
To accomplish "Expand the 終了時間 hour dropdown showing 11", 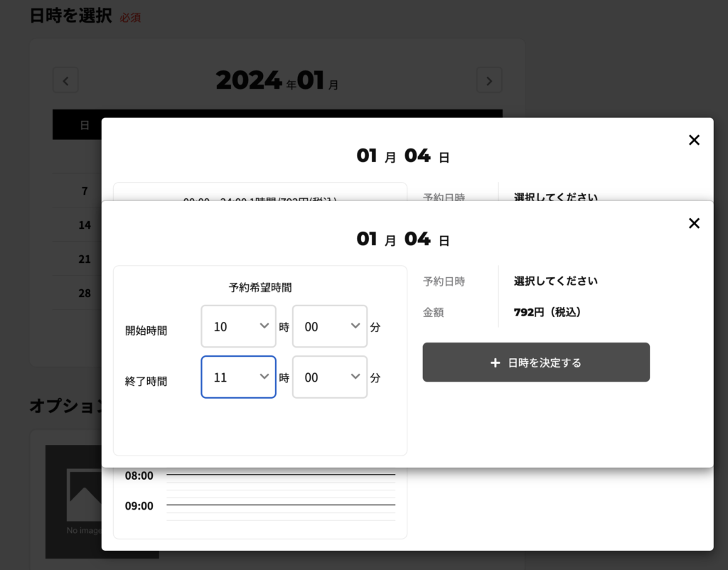I will point(238,377).
